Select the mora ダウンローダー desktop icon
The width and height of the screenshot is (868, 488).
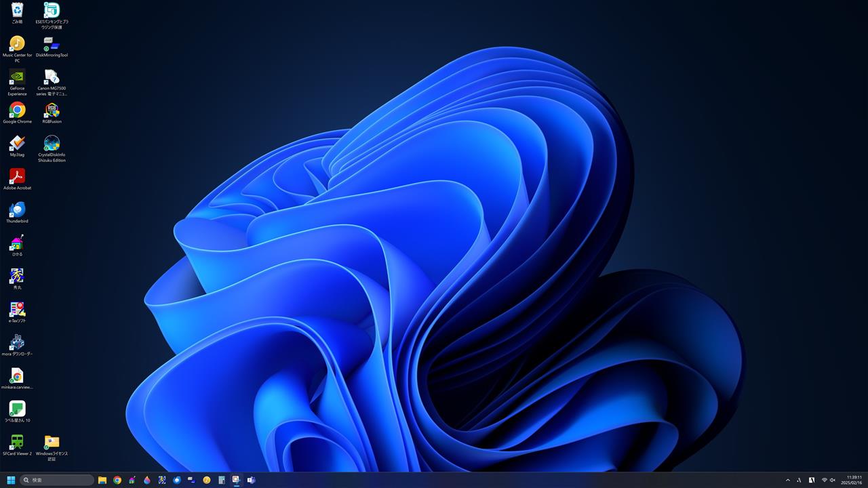17,345
